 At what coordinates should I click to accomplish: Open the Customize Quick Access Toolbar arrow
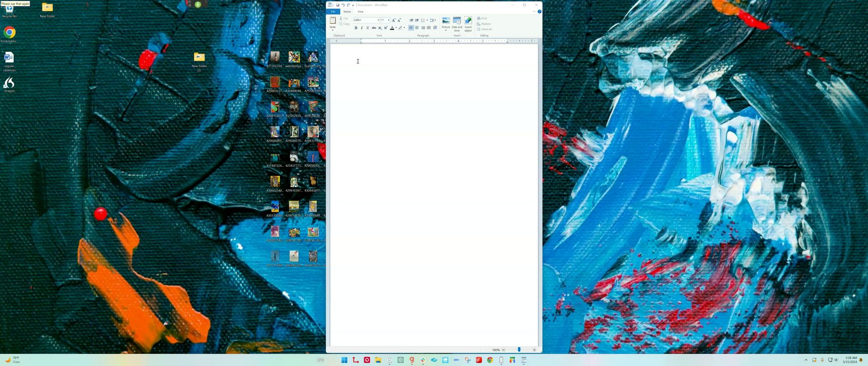[353, 5]
